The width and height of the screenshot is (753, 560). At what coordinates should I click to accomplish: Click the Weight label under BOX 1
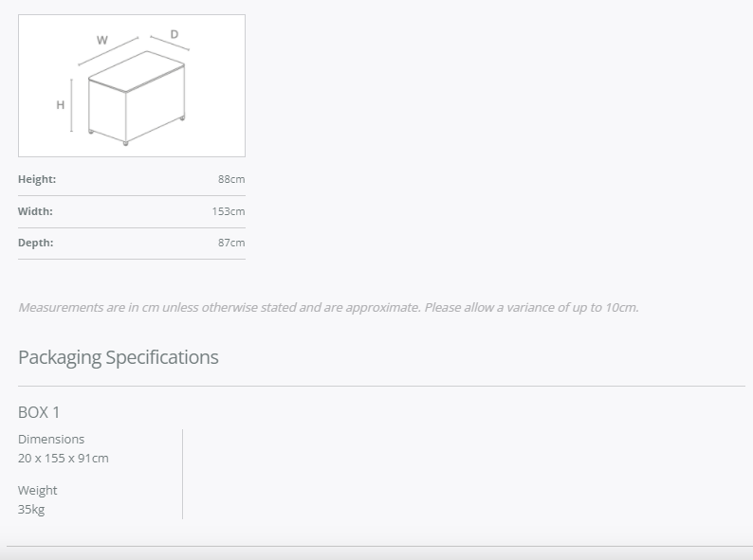pos(37,491)
